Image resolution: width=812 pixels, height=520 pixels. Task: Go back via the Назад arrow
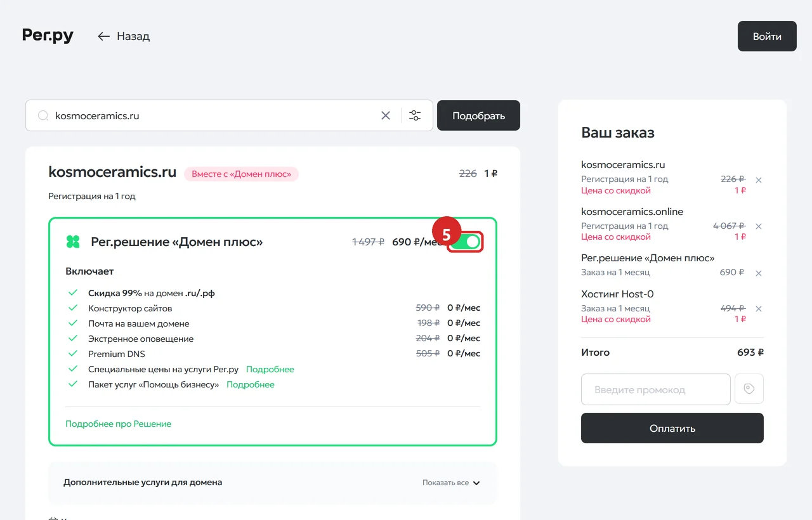(124, 36)
